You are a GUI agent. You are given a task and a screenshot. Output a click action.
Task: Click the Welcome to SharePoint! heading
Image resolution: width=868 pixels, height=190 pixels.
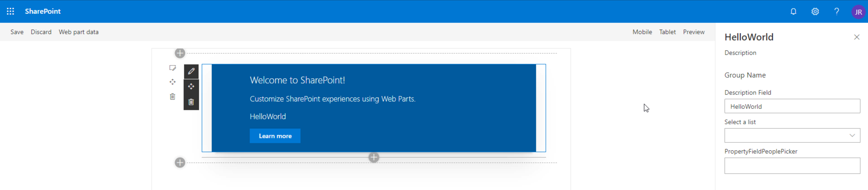[x=297, y=80]
